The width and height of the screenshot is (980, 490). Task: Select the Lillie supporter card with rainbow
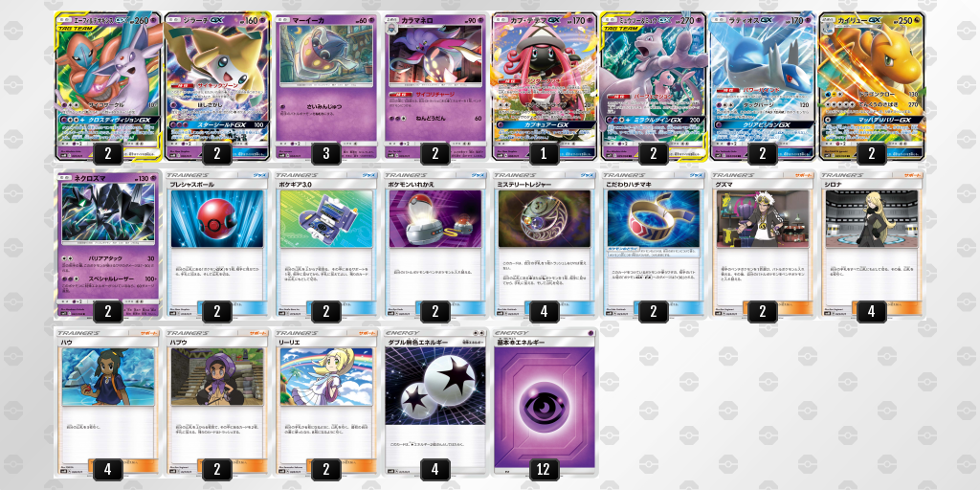coord(325,404)
